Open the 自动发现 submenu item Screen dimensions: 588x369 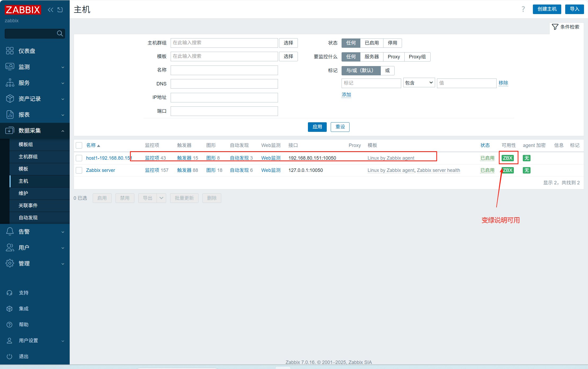click(x=39, y=218)
